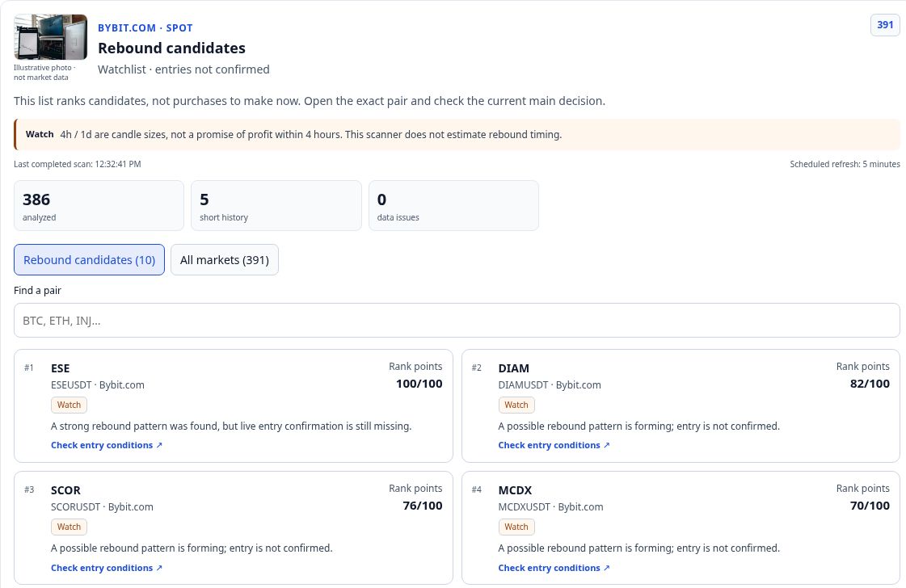Click the Scheduled refresh: 5 minutes text
The image size is (906, 588).
[x=845, y=164]
